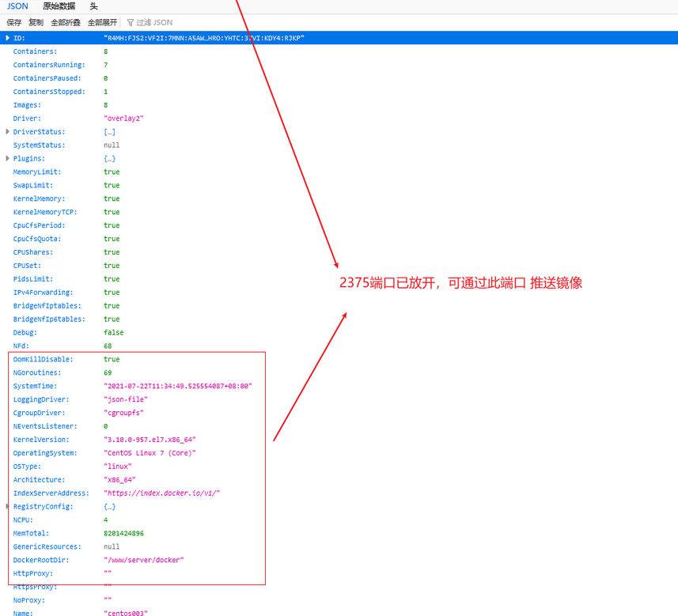Expand the RegistryConfig object

click(7, 506)
